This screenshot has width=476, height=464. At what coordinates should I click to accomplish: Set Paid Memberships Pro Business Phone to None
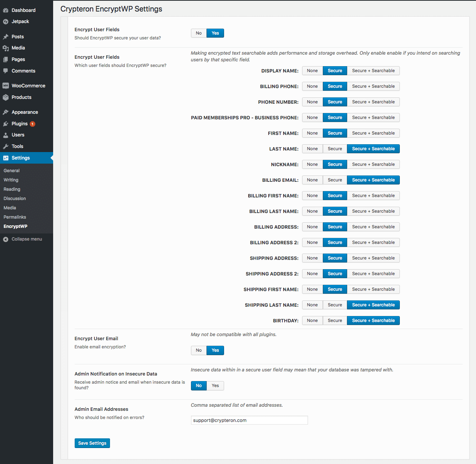point(312,117)
